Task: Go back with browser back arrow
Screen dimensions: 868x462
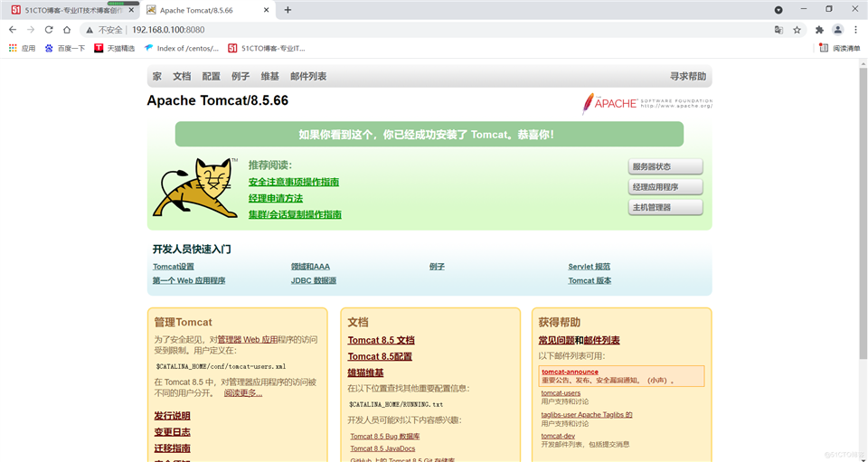Action: tap(13, 30)
